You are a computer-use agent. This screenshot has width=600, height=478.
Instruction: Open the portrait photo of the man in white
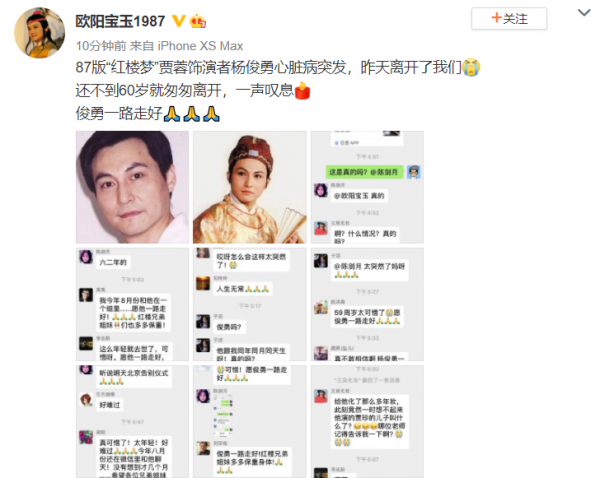pos(132,187)
